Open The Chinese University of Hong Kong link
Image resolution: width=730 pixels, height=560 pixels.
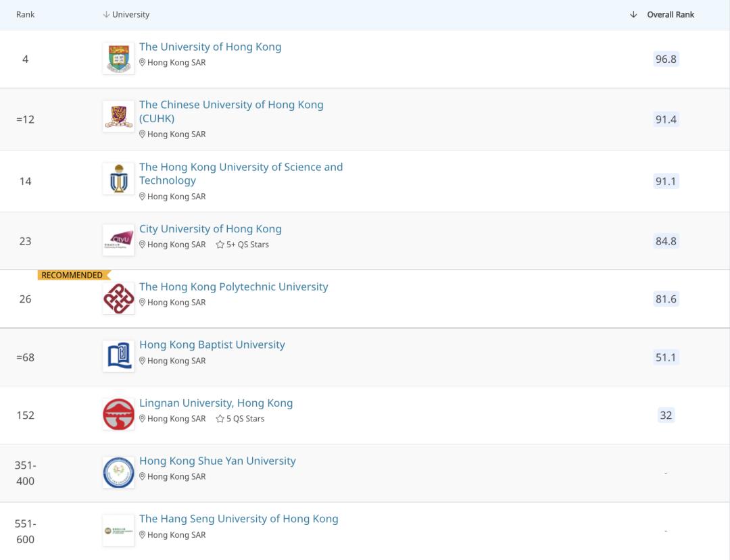[x=231, y=105]
